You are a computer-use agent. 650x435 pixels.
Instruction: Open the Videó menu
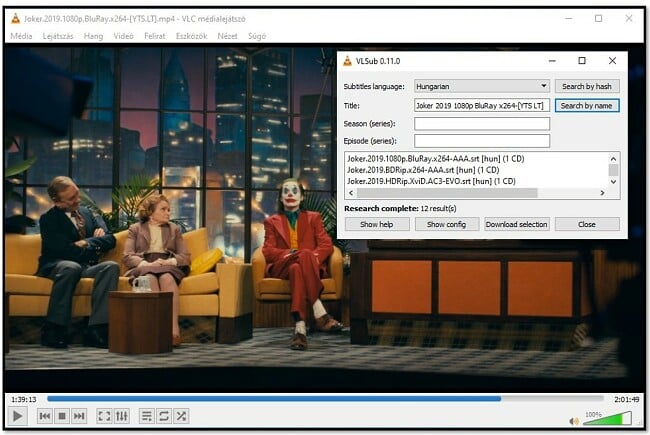pyautogui.click(x=124, y=36)
